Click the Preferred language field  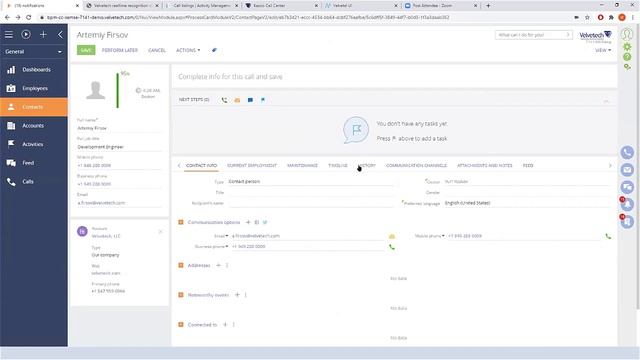tap(528, 203)
